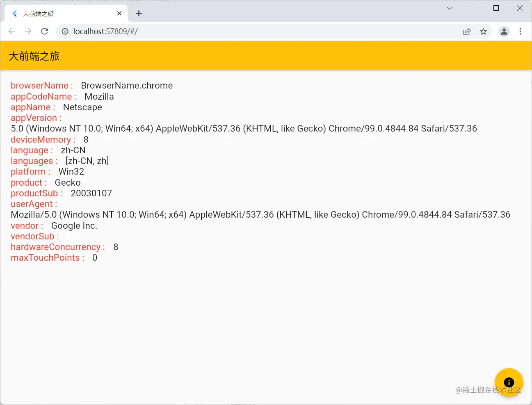Screen dimensions: 532x405
Task: Click the 大前端之旅 app bar title
Action: (x=34, y=56)
